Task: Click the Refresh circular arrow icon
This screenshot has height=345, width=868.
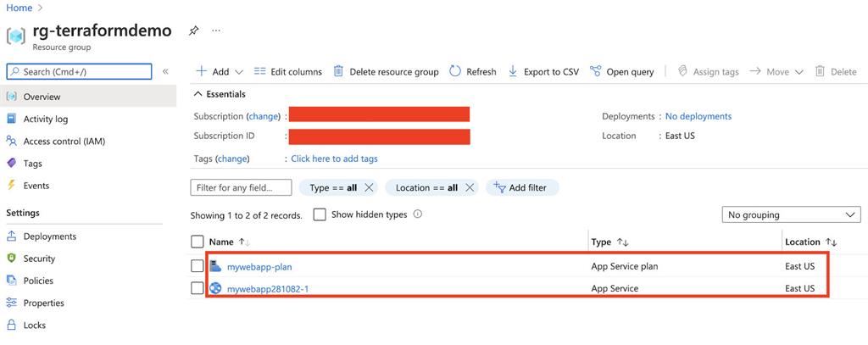Action: [455, 71]
